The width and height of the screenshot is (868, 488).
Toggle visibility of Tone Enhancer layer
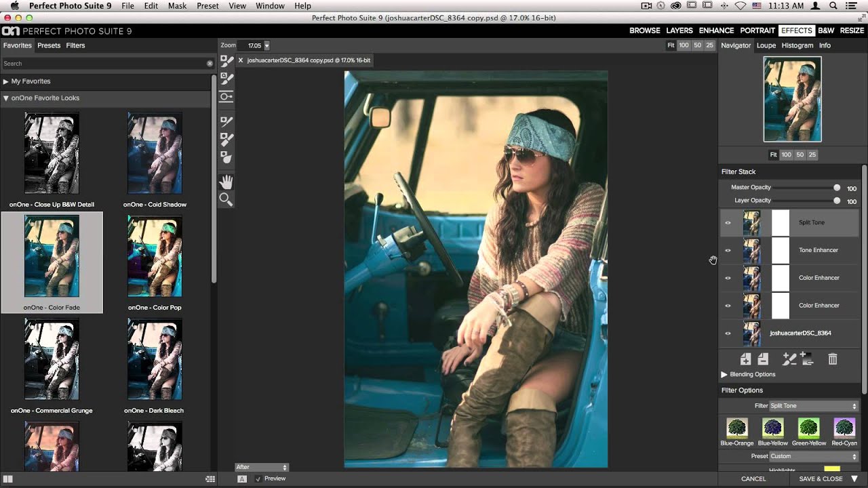(728, 250)
